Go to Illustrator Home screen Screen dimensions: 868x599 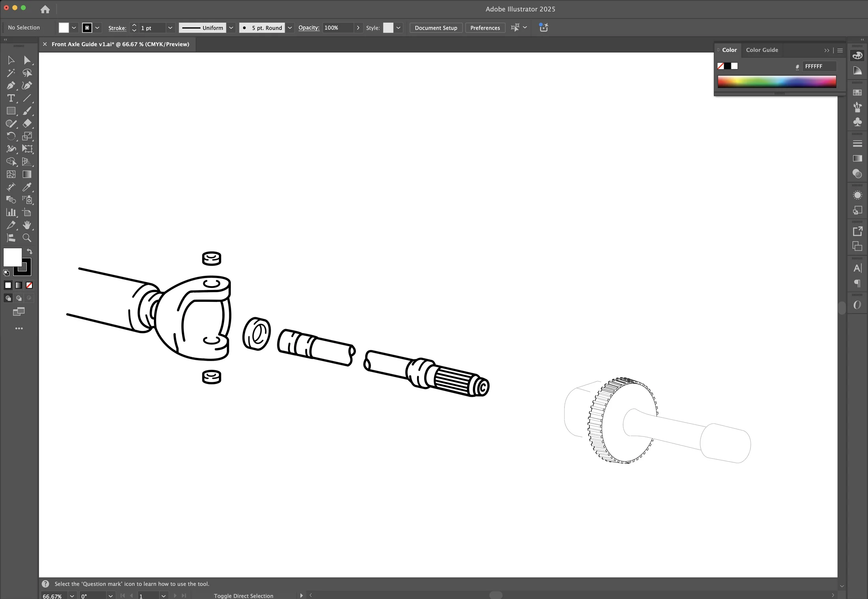tap(45, 9)
